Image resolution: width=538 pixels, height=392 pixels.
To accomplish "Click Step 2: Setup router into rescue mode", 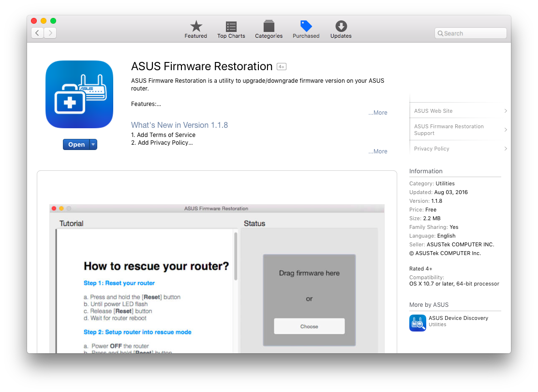I will pos(137,332).
